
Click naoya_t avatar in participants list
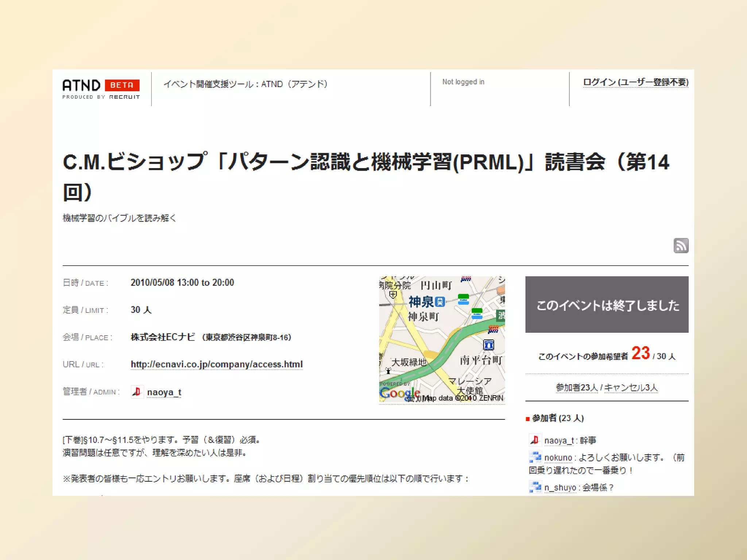pyautogui.click(x=535, y=440)
